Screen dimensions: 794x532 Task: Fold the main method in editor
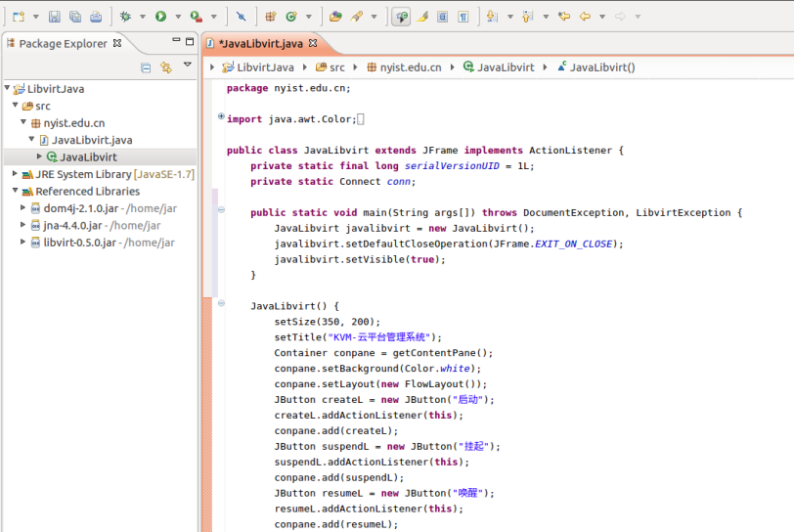tap(221, 209)
